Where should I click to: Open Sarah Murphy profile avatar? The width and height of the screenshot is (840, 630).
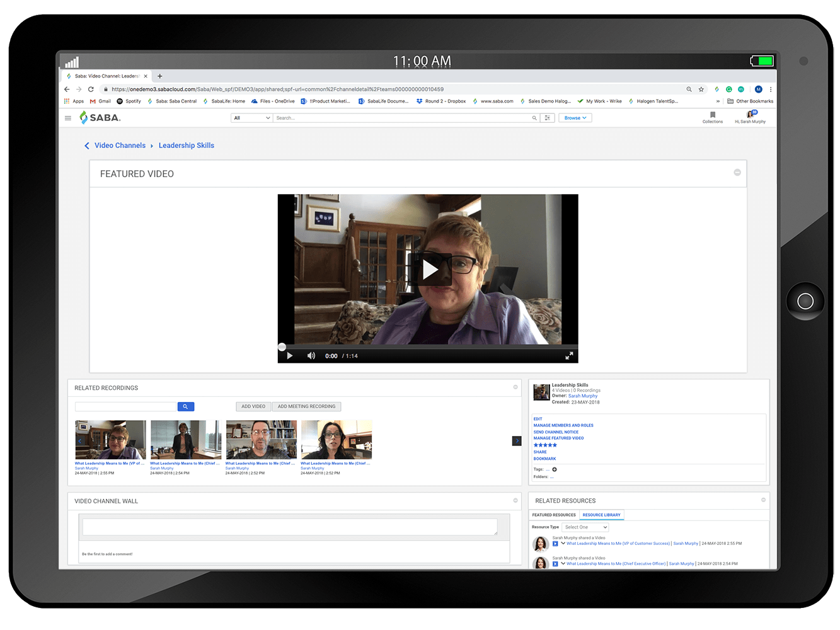751,115
